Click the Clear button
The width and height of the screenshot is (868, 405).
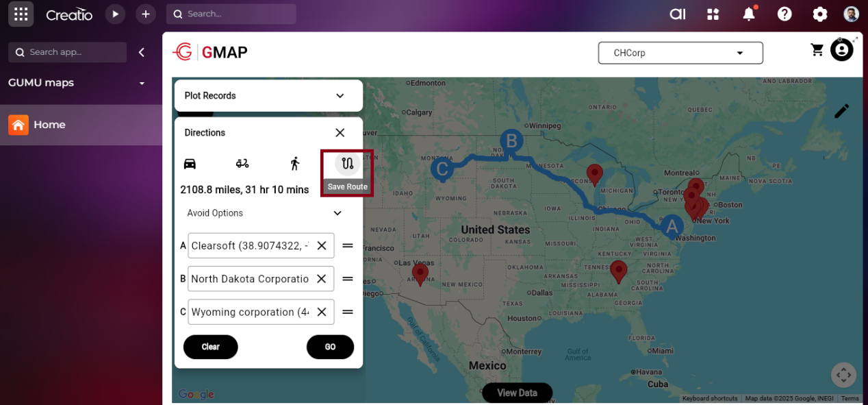click(211, 347)
